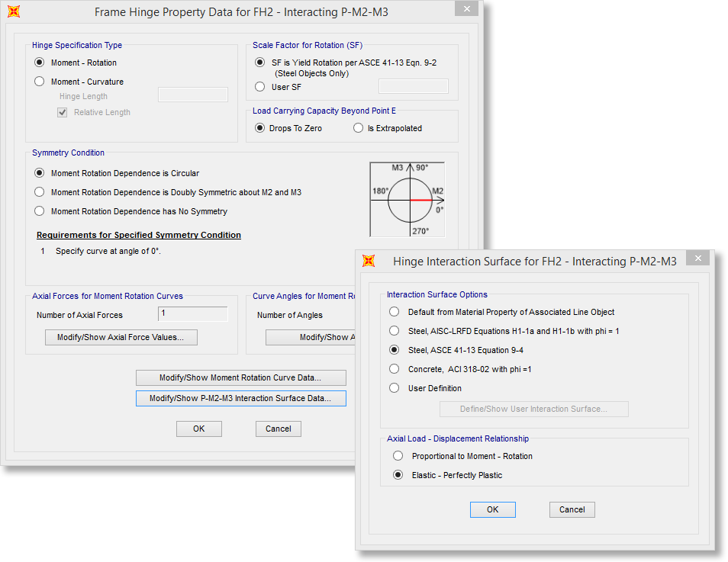Click the M2 M3 symmetry angle diagram
The height and width of the screenshot is (562, 728).
(407, 199)
